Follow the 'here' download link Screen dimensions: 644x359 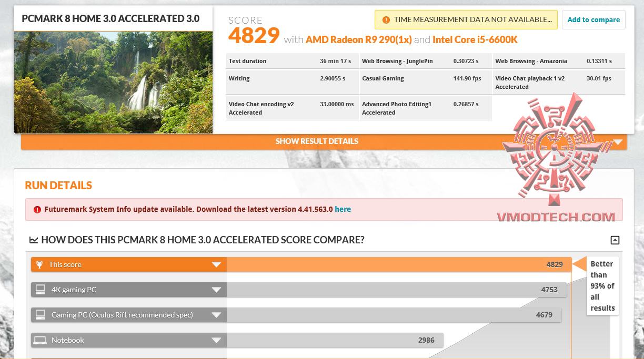pyautogui.click(x=343, y=209)
